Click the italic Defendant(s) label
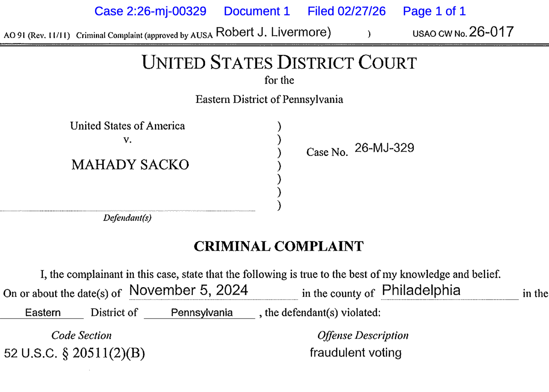549x392 pixels. [127, 218]
